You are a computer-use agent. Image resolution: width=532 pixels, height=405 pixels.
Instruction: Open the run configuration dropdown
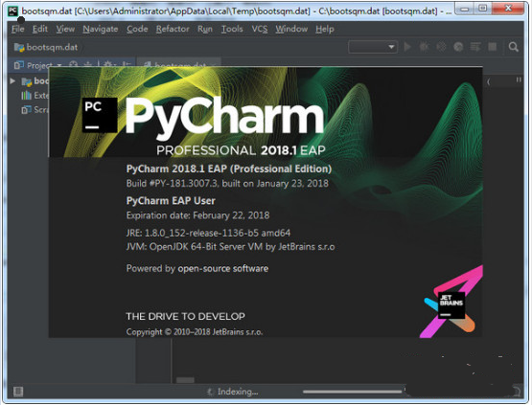pos(373,47)
